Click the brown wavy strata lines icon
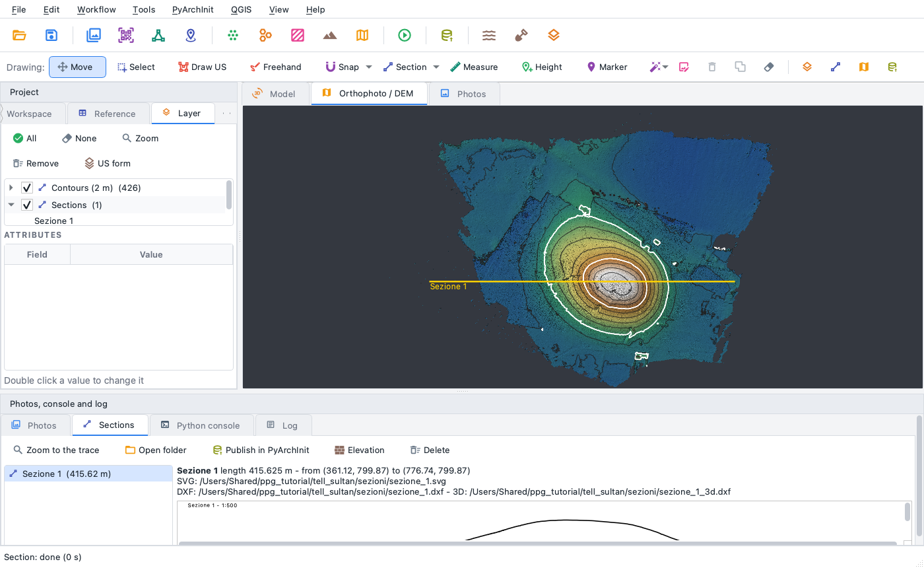Viewport: 924px width, 568px height. coord(489,36)
